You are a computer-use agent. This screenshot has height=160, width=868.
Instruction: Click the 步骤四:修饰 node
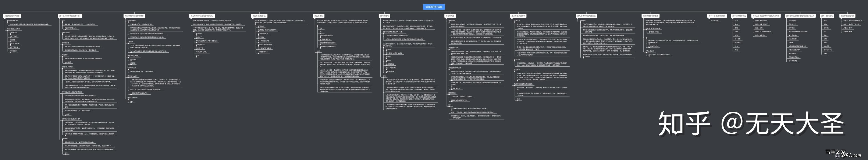848,32
